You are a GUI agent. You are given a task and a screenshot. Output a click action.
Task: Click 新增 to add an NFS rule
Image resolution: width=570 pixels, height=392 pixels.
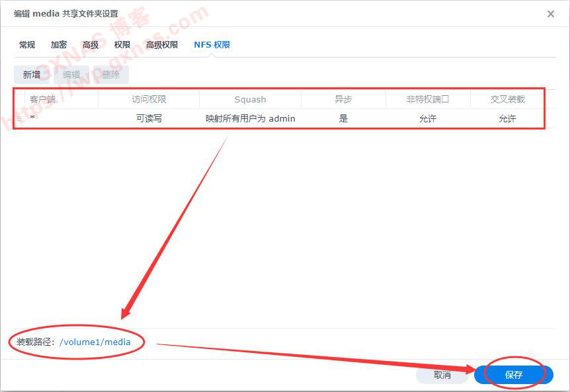point(32,75)
